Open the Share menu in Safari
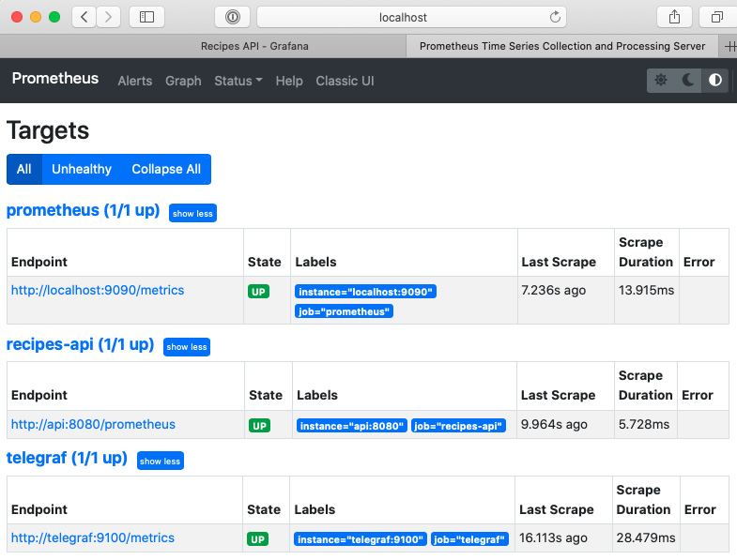737x560 pixels. click(x=674, y=18)
